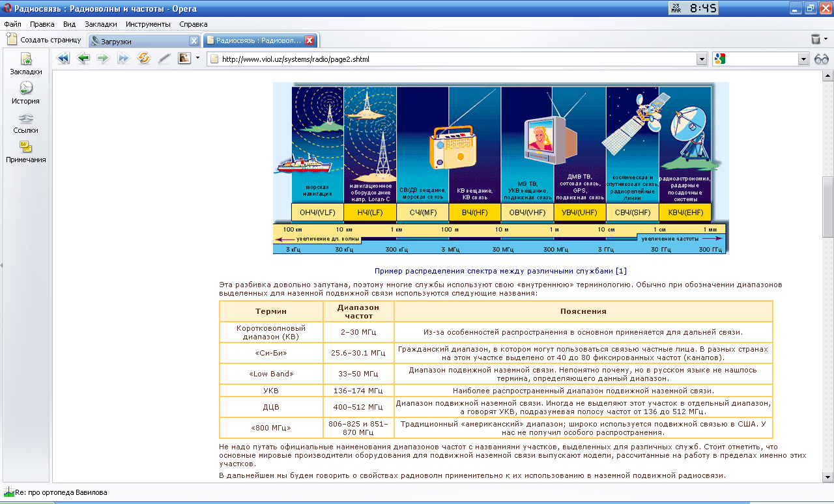Click the «Си-Би» table cell
Image resolution: width=834 pixels, height=504 pixels.
272,352
